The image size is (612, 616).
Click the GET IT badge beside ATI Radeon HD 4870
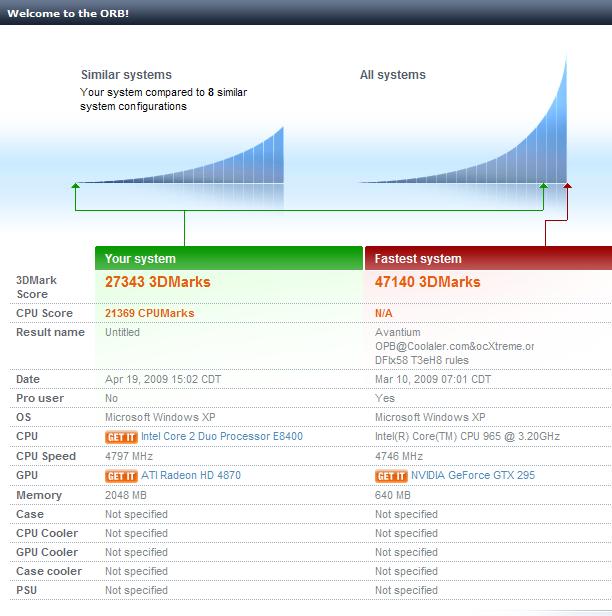pyautogui.click(x=121, y=476)
